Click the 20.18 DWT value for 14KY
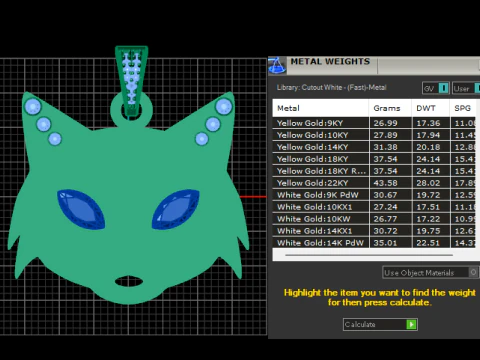The height and width of the screenshot is (360, 480). (x=428, y=147)
